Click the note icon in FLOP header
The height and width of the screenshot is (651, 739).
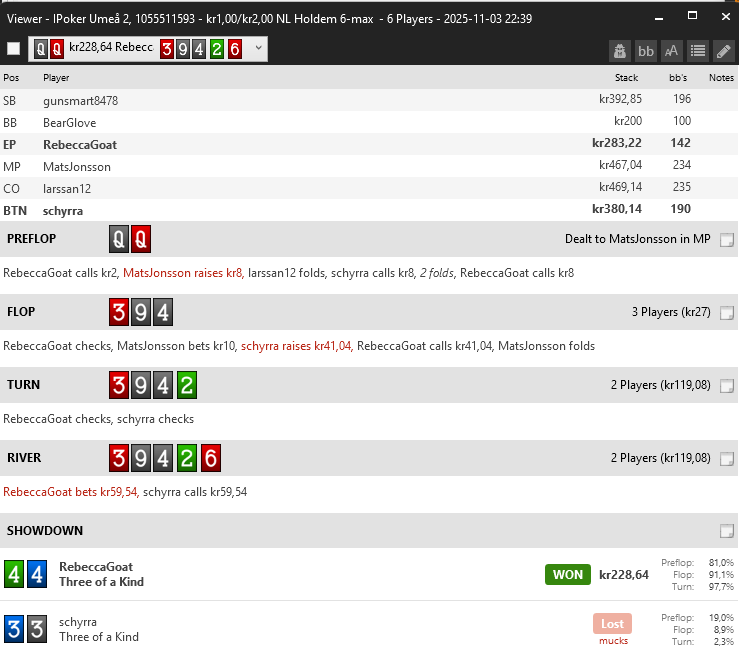[x=727, y=312]
